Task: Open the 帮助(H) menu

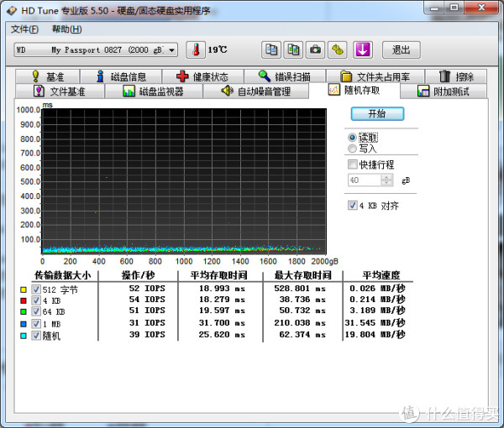Action: pos(67,29)
